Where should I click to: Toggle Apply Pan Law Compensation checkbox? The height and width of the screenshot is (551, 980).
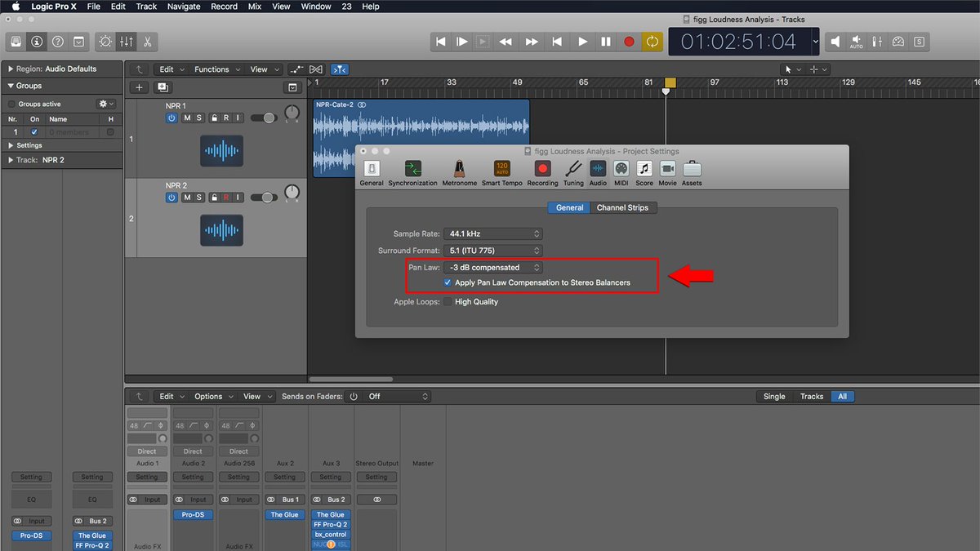pos(448,282)
